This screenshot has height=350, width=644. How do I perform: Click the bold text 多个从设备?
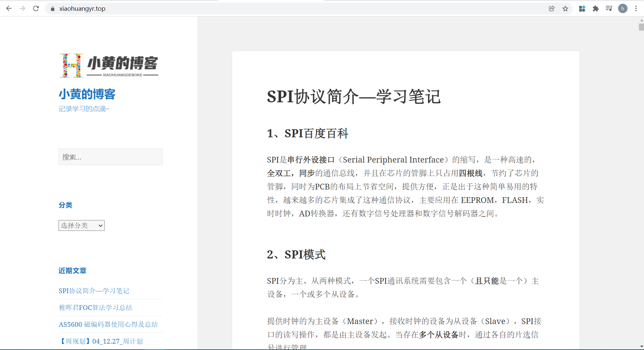pyautogui.click(x=439, y=335)
